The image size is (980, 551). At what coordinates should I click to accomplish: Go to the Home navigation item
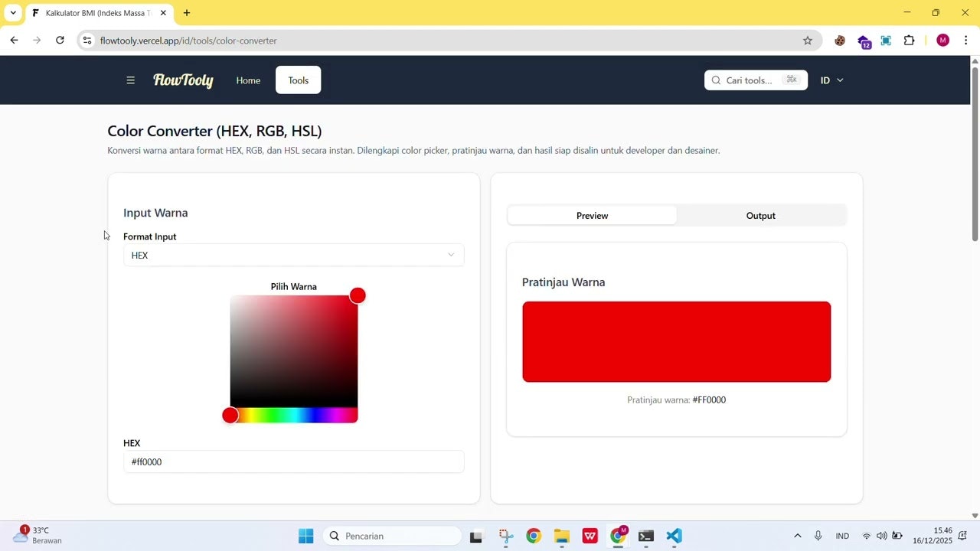(x=248, y=80)
